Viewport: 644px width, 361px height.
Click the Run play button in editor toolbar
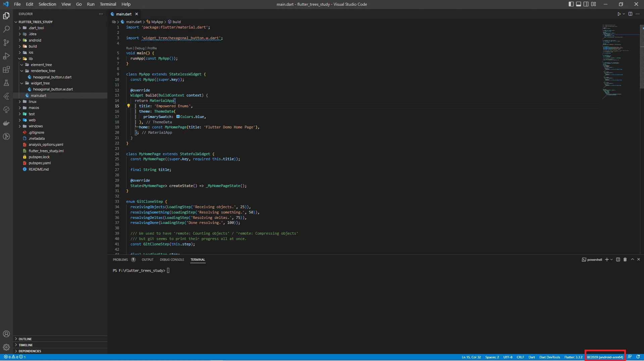(x=619, y=14)
